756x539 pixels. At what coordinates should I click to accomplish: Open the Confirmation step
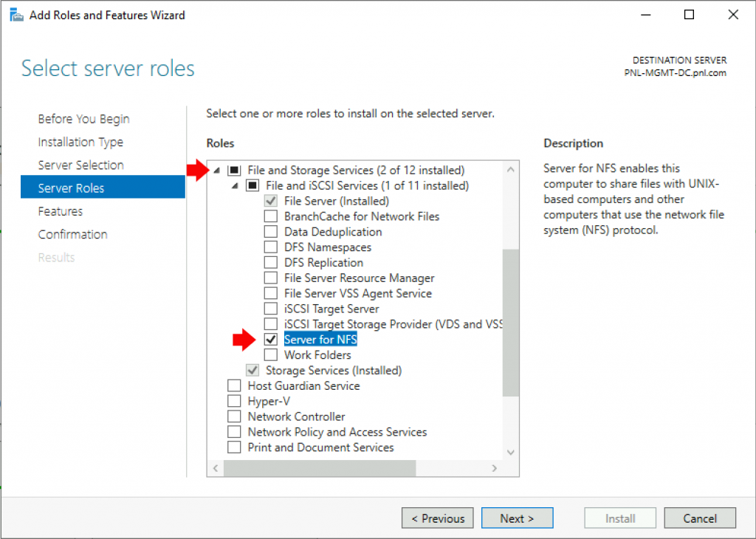[x=72, y=234]
